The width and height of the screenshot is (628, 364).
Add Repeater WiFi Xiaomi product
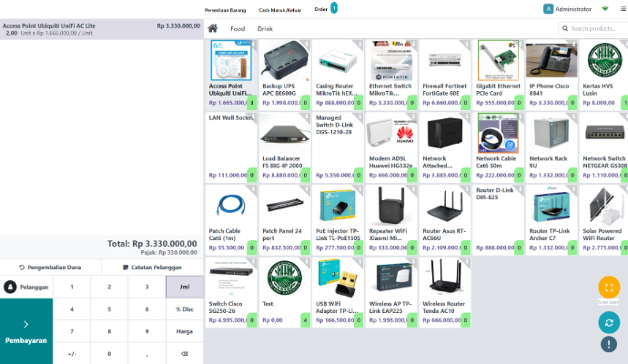[391, 219]
